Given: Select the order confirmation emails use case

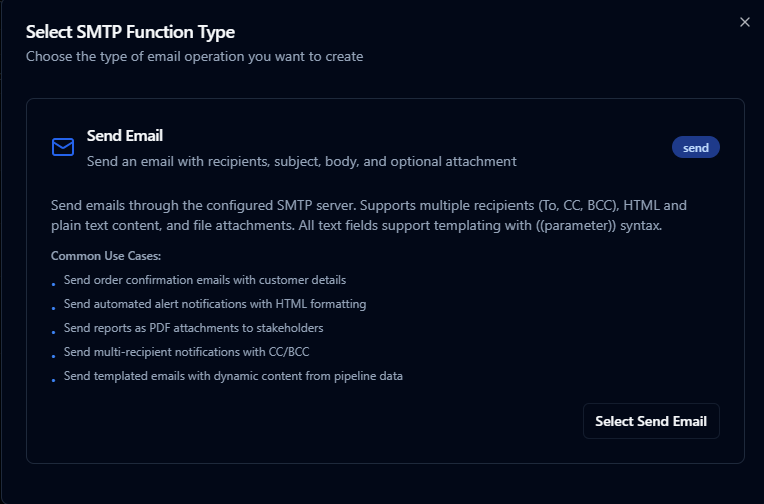Looking at the screenshot, I should [x=205, y=280].
